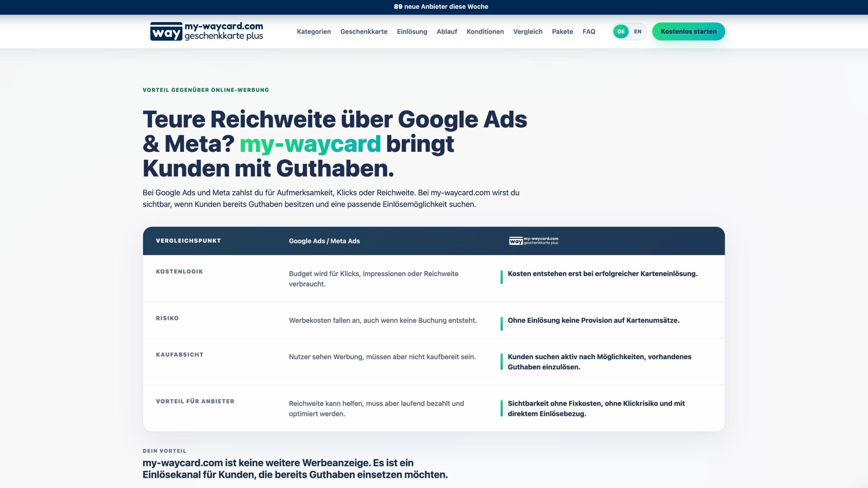This screenshot has height=488, width=868.
Task: Click 'Kosten entstehen erst bei erfolgreicher Karteneinlösung'
Action: pyautogui.click(x=603, y=273)
